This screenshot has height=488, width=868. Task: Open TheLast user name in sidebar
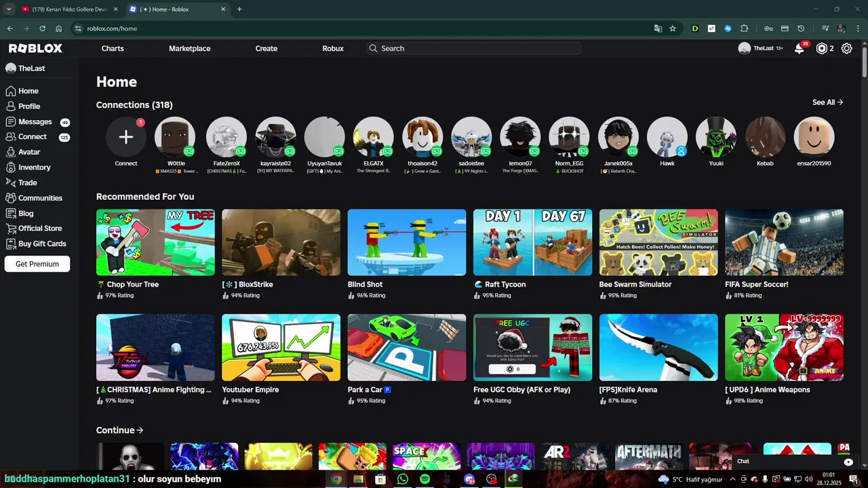pyautogui.click(x=26, y=68)
